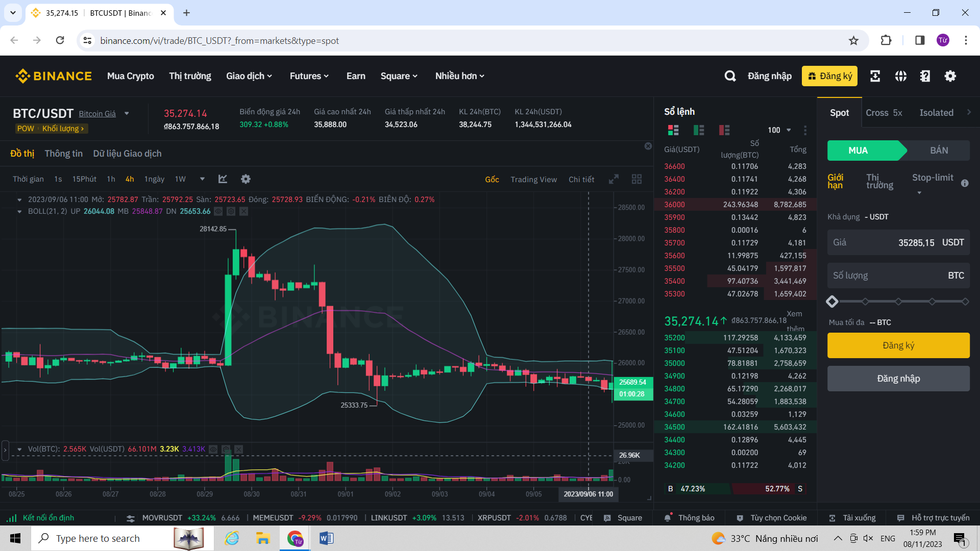Image resolution: width=980 pixels, height=551 pixels.
Task: Open the Word app in taskbar
Action: pyautogui.click(x=326, y=538)
